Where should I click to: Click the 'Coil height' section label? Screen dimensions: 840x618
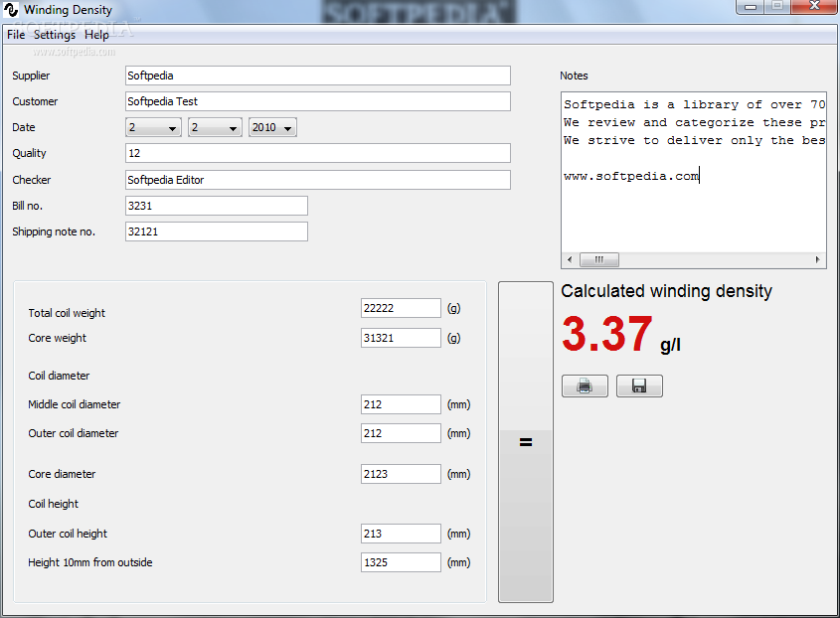pyautogui.click(x=53, y=504)
